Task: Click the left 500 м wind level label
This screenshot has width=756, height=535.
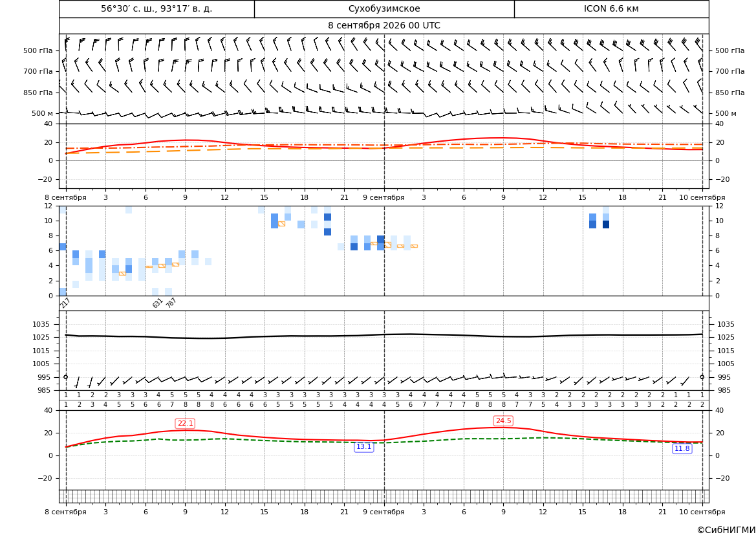Action: (43, 113)
